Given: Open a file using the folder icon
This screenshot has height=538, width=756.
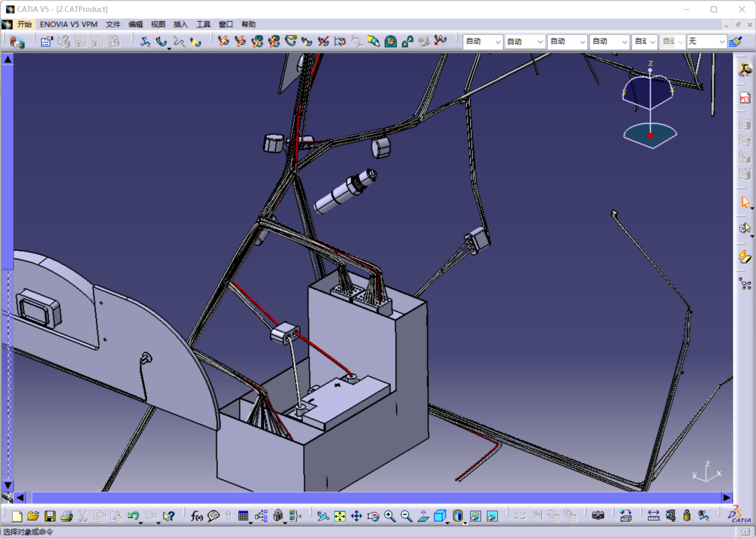Looking at the screenshot, I should pyautogui.click(x=34, y=516).
